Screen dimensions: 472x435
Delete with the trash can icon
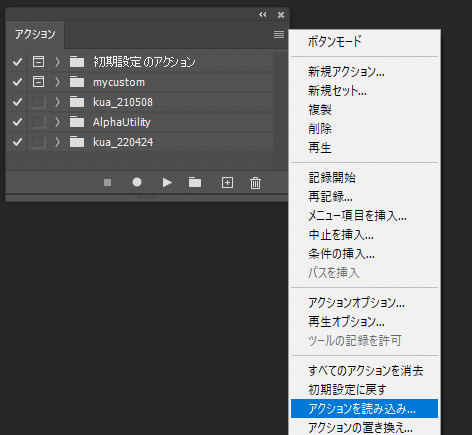pyautogui.click(x=255, y=183)
